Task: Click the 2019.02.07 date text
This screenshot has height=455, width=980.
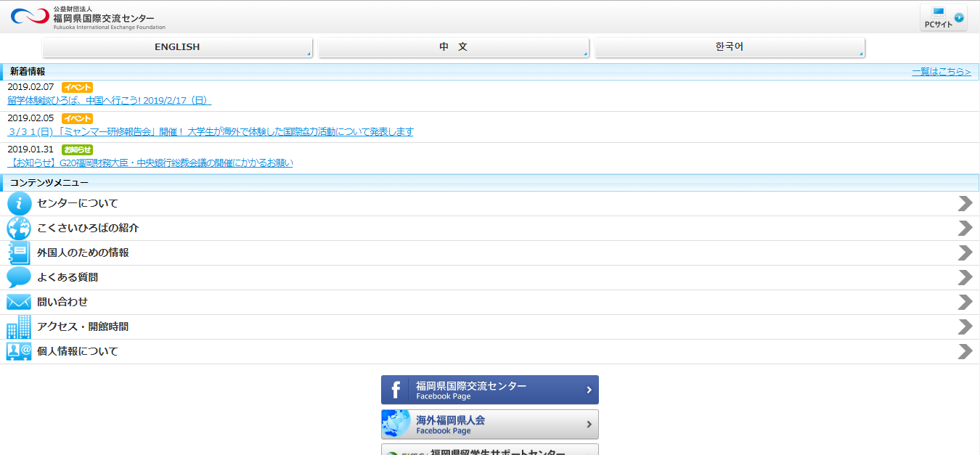Action: [x=30, y=87]
